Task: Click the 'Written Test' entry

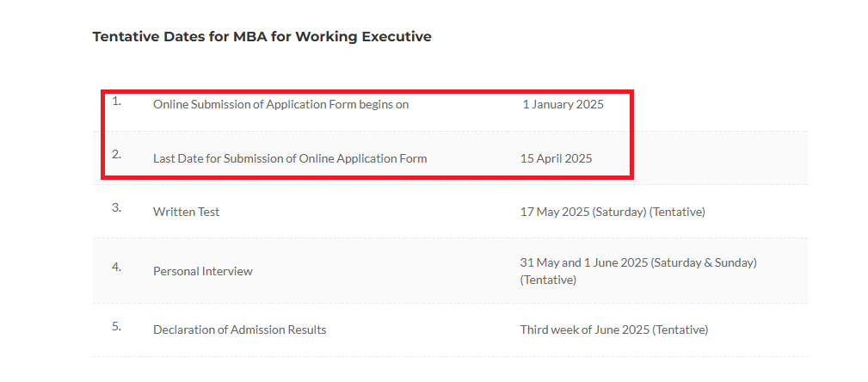Action: pyautogui.click(x=186, y=212)
